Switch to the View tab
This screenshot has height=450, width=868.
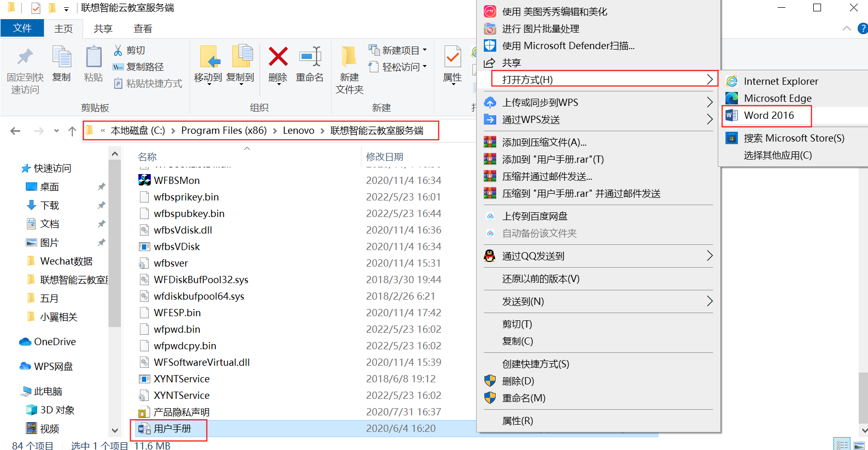click(143, 29)
